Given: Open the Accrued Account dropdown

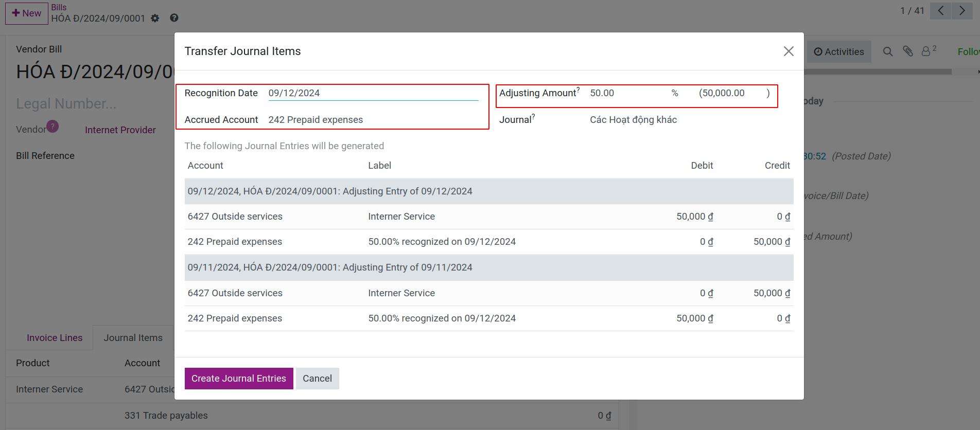Looking at the screenshot, I should click(x=373, y=120).
